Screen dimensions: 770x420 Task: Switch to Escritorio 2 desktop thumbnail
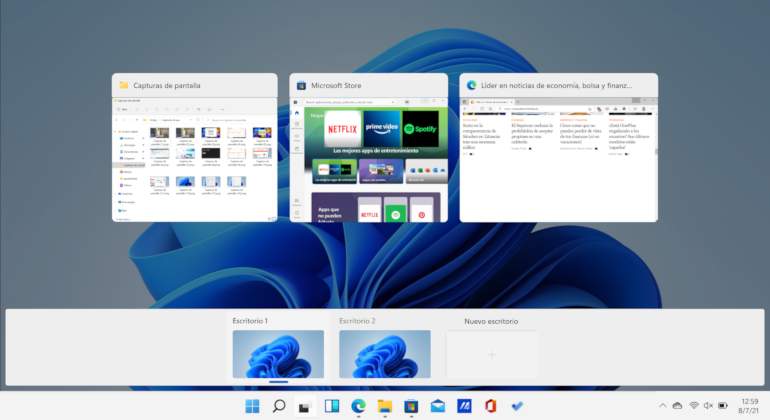tap(385, 354)
